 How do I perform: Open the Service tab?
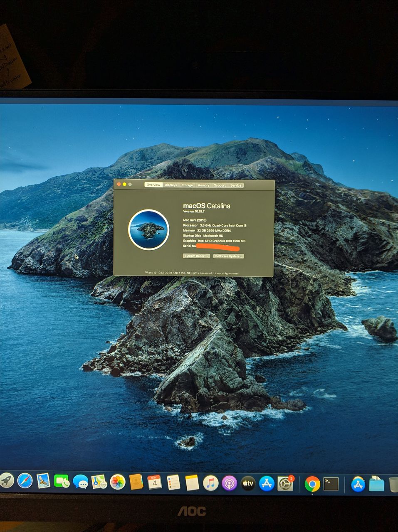point(236,185)
